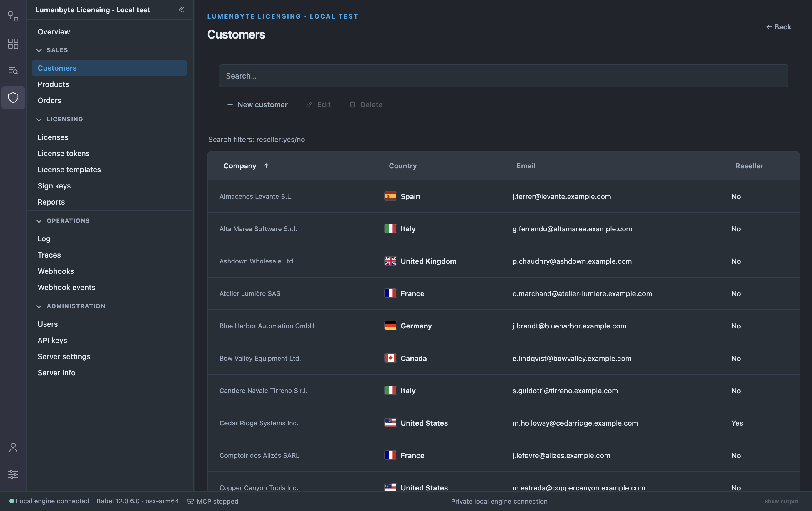This screenshot has width=812, height=511.
Task: Select Ashdown Wholesale Ltd company
Action: click(256, 261)
